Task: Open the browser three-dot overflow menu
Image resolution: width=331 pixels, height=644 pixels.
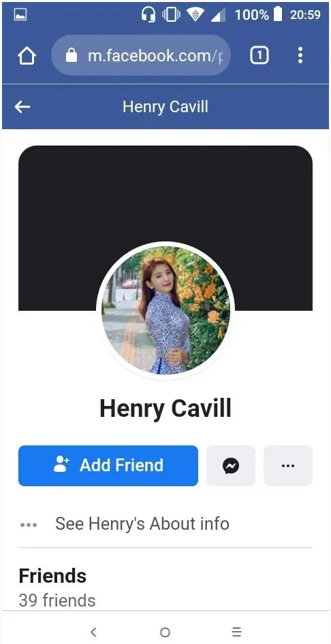Action: 300,56
